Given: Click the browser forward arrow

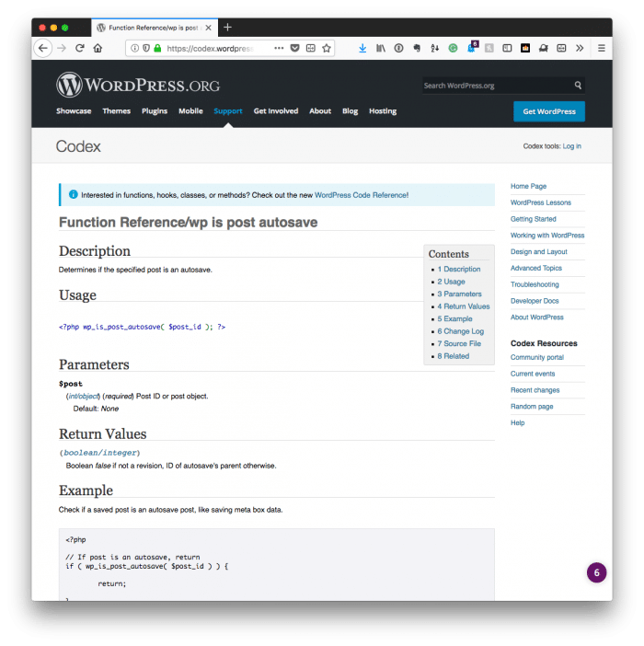Looking at the screenshot, I should click(x=62, y=48).
